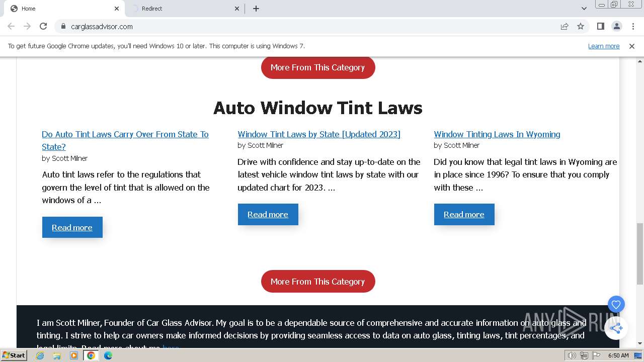Reload the carglassadvisor.com page
Viewport: 644px width, 362px height.
click(43, 26)
